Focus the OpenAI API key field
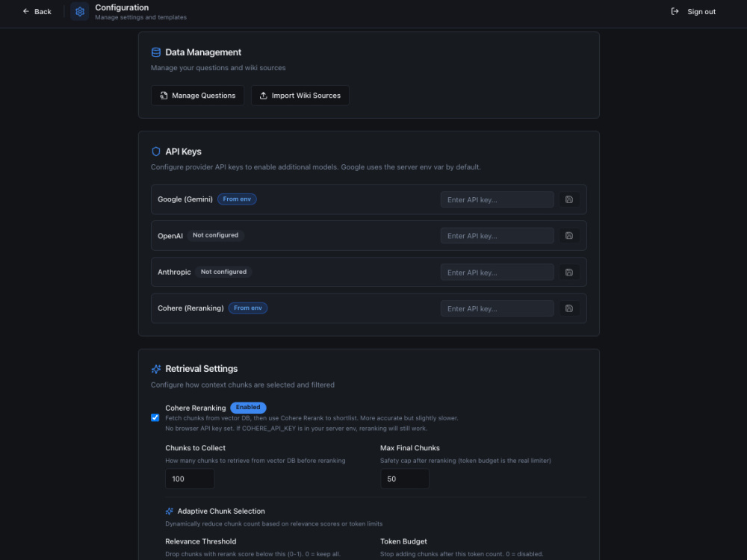 (x=497, y=236)
